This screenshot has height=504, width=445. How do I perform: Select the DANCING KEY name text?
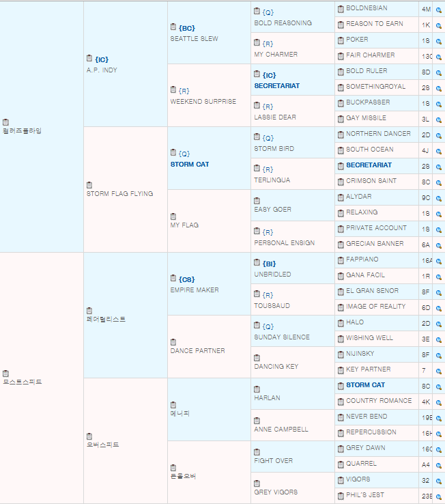click(x=276, y=367)
